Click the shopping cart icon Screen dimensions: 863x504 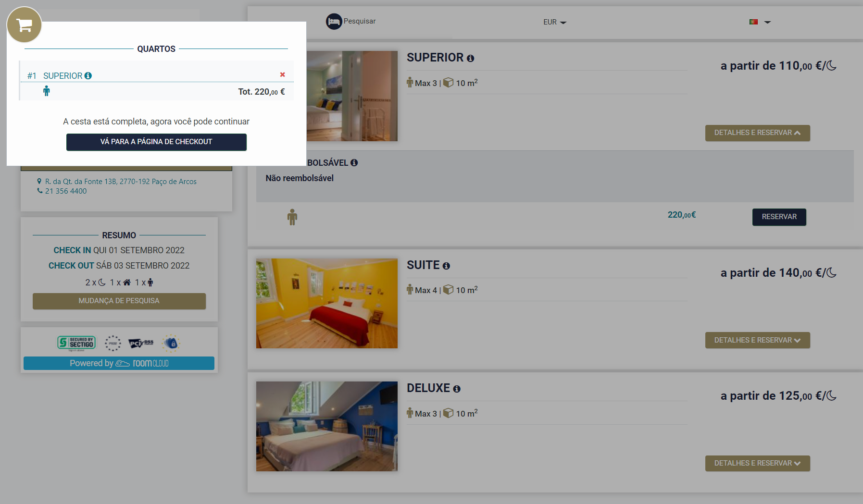pyautogui.click(x=24, y=25)
